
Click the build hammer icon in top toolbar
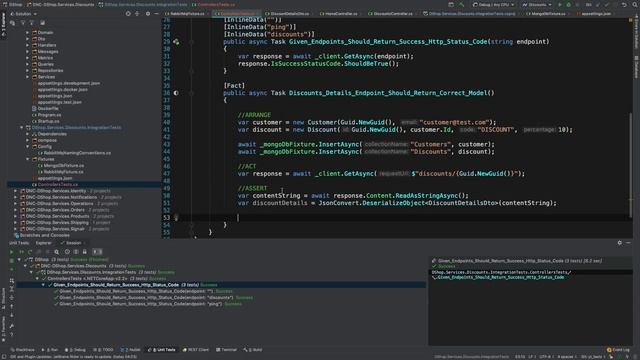point(462,4)
